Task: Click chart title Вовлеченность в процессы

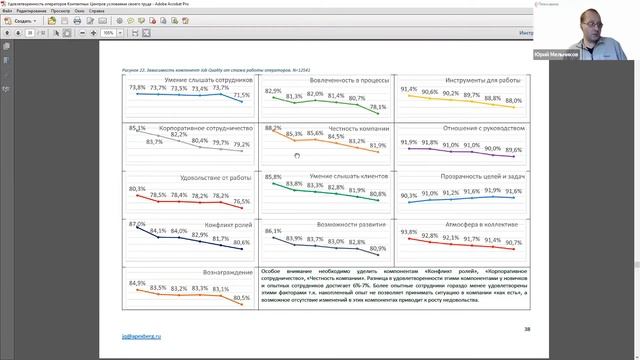Action: [x=349, y=80]
